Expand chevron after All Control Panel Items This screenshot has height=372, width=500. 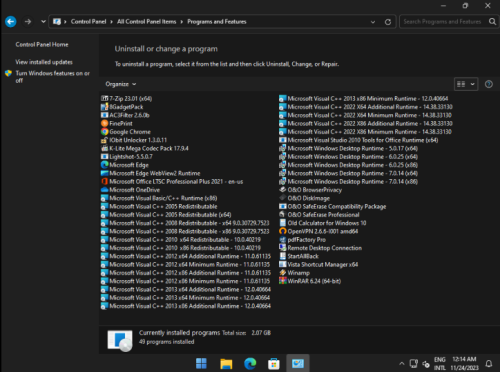tap(182, 22)
